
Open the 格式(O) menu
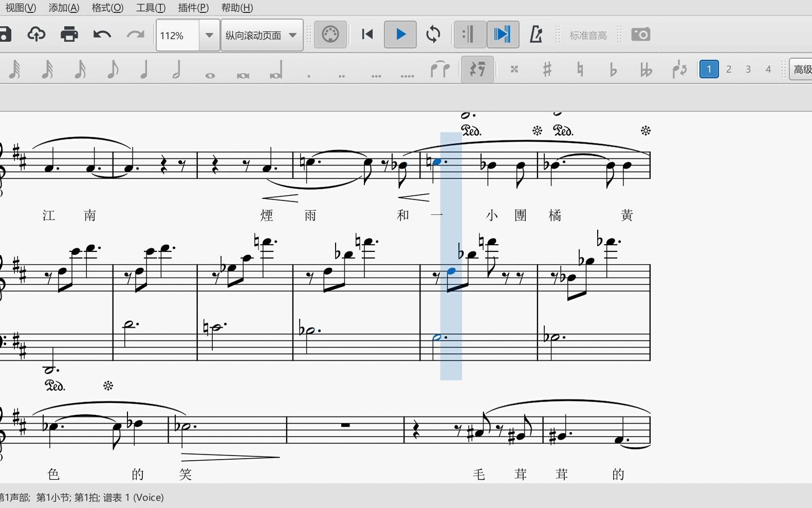(107, 8)
